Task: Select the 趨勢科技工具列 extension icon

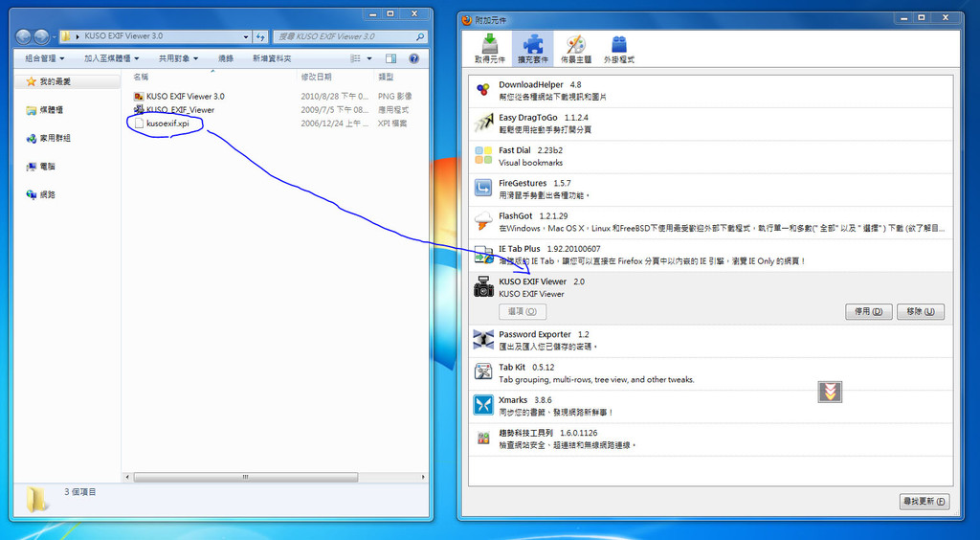Action: point(483,439)
